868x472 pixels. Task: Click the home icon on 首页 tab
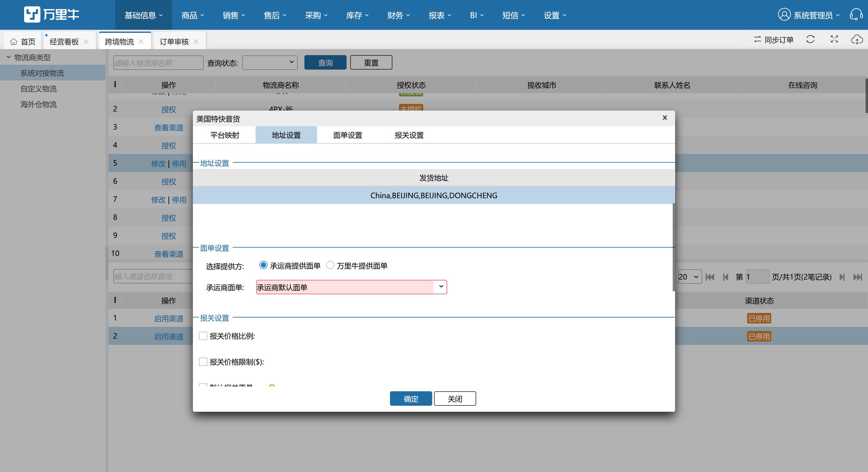click(14, 41)
